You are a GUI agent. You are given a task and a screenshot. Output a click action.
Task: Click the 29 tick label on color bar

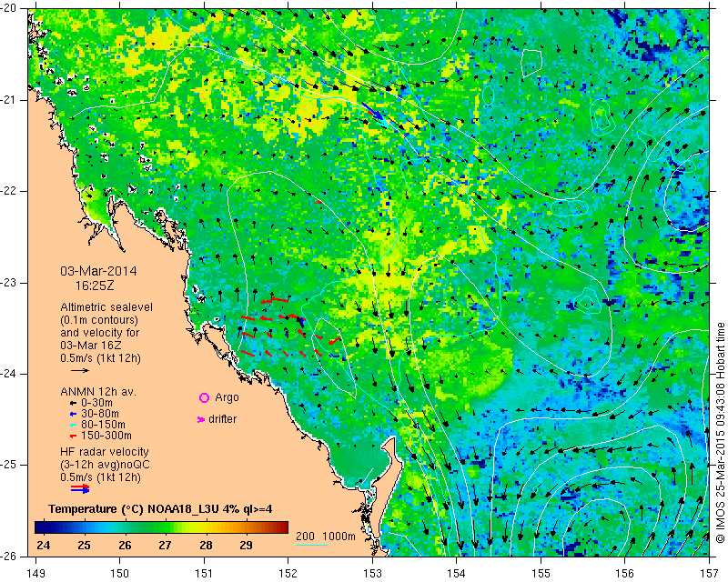[246, 545]
